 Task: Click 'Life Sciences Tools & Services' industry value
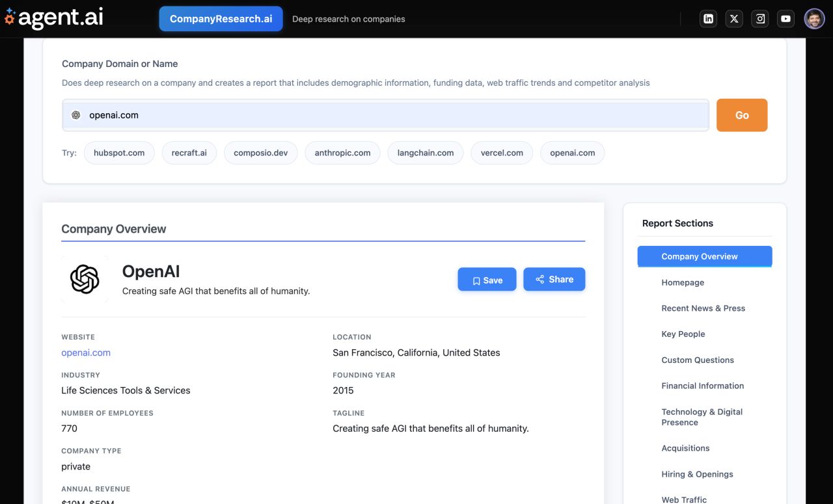tap(126, 390)
